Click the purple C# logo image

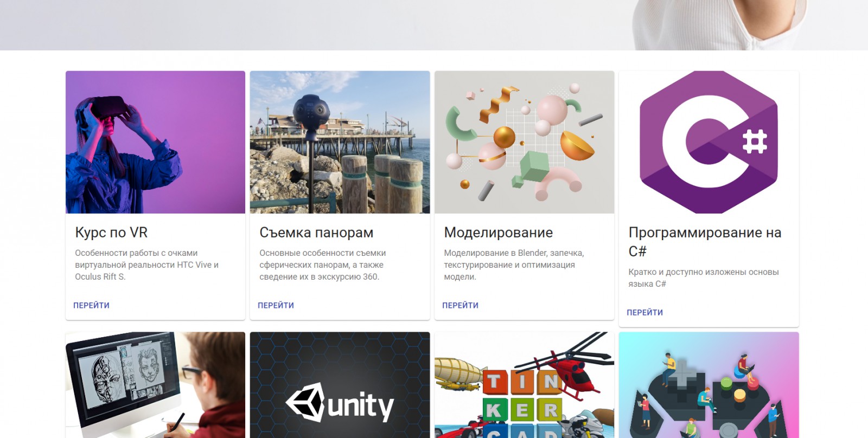coord(709,142)
